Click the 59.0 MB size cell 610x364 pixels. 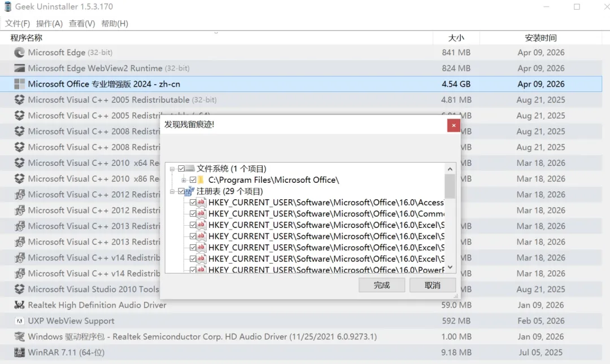(x=456, y=305)
